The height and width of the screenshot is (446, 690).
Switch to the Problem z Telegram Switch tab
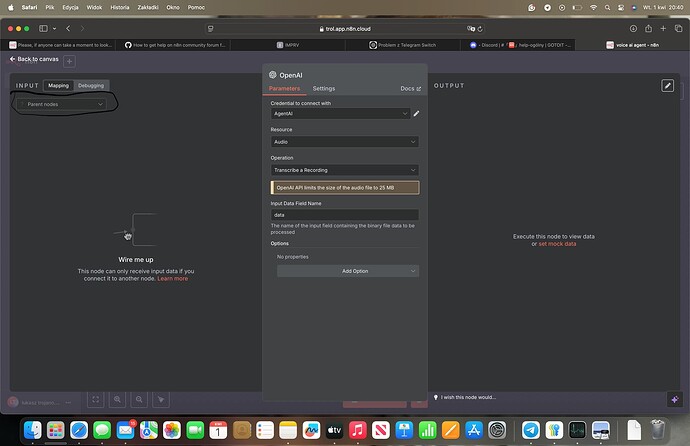403,45
